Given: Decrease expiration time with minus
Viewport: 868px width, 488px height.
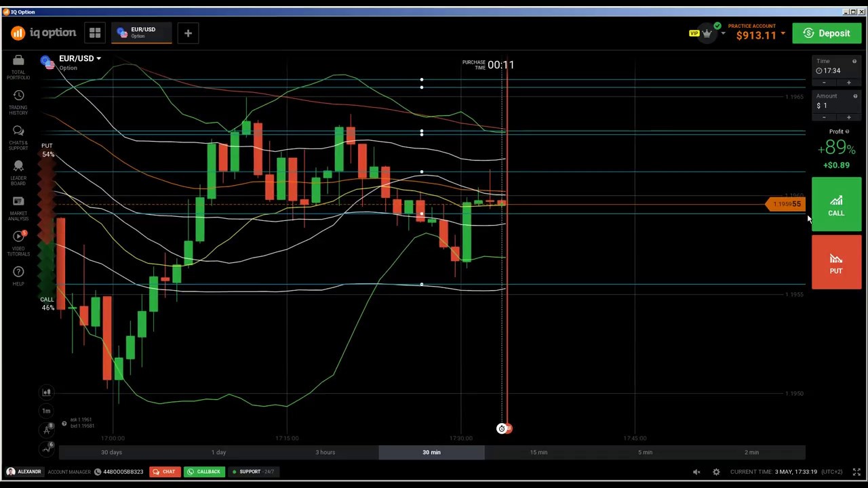Looking at the screenshot, I should pos(824,83).
